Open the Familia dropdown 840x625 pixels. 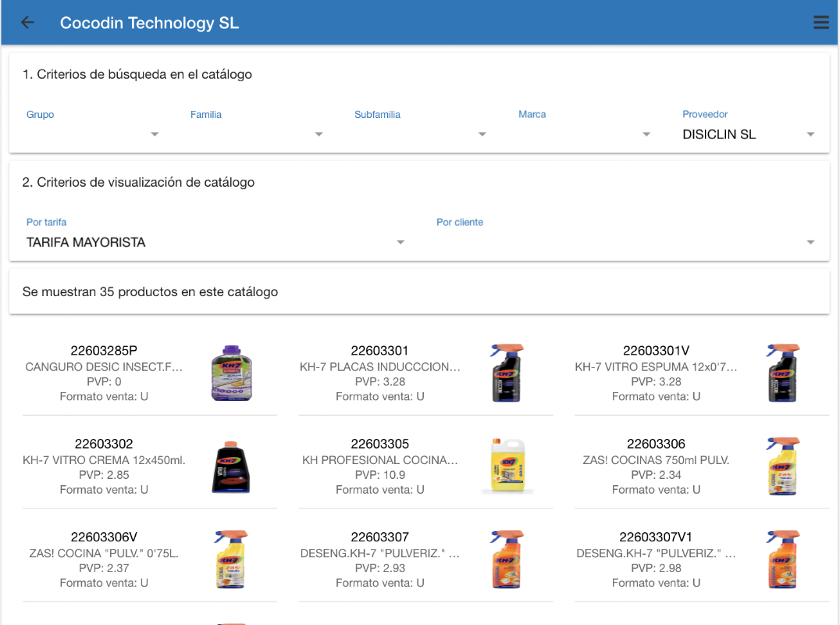pos(257,134)
